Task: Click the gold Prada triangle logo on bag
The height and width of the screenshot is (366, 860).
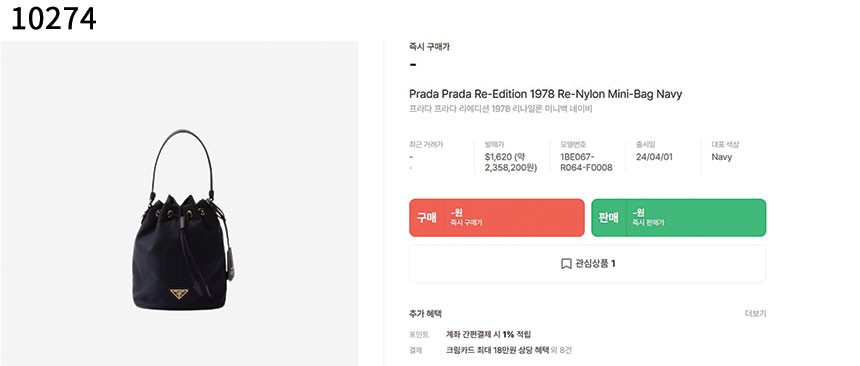Action: tap(179, 294)
